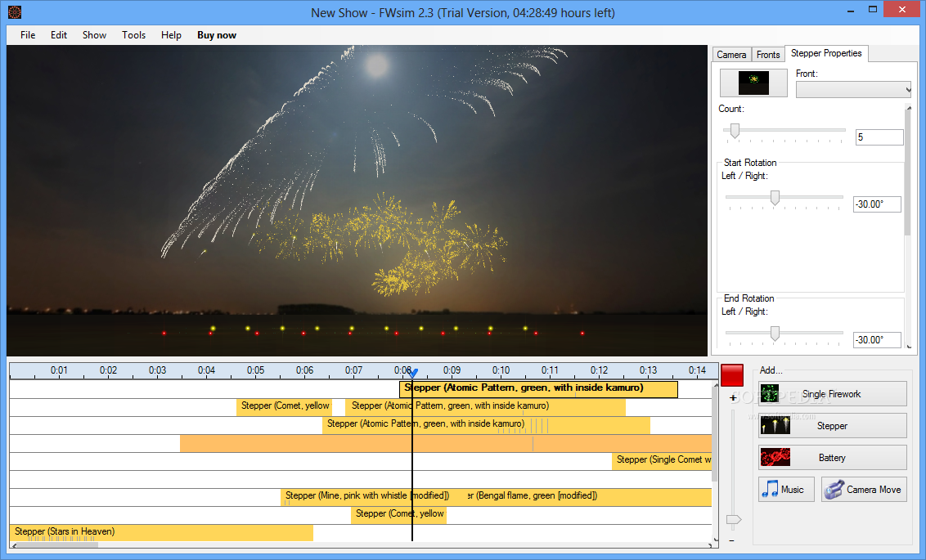Image resolution: width=926 pixels, height=560 pixels.
Task: Click the End Rotation -30.00° field
Action: pos(877,340)
